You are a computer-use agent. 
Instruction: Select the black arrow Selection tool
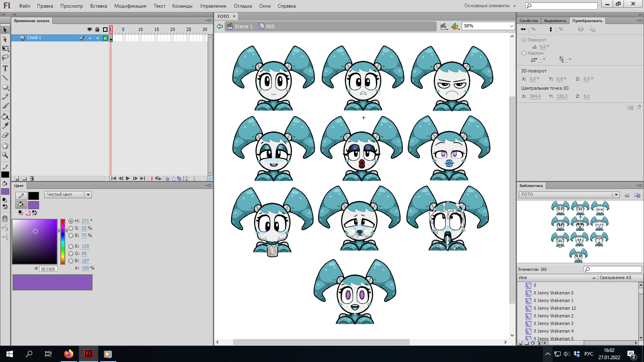(5, 30)
